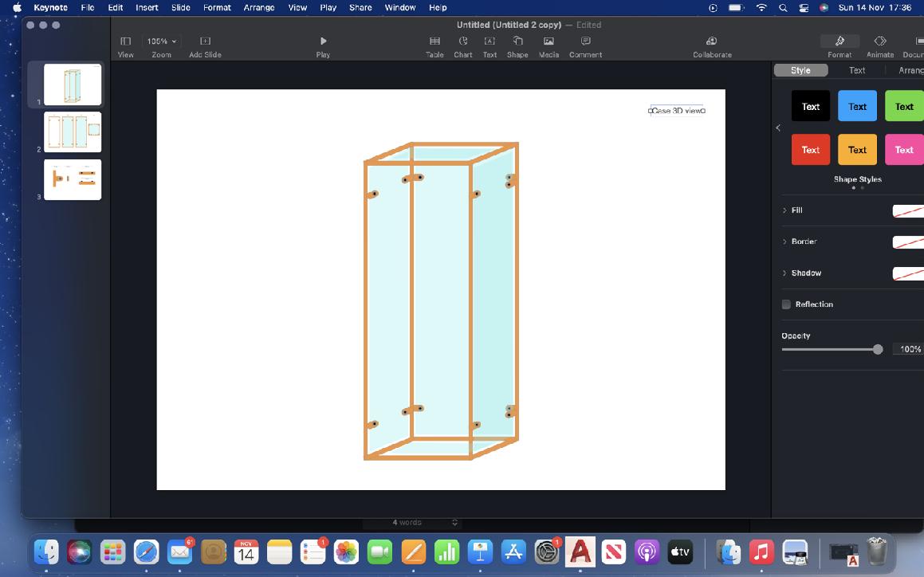Apply the blue Text shape style
The width and height of the screenshot is (924, 577).
(x=857, y=106)
